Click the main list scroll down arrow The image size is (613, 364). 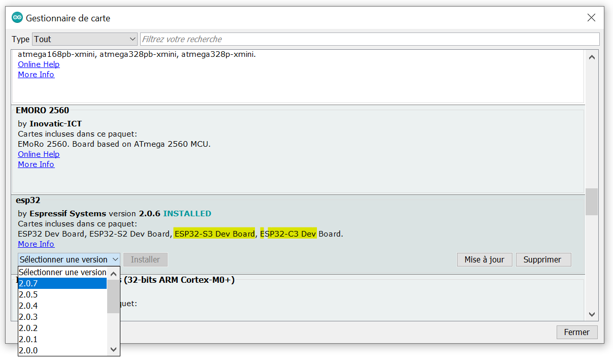coord(592,314)
